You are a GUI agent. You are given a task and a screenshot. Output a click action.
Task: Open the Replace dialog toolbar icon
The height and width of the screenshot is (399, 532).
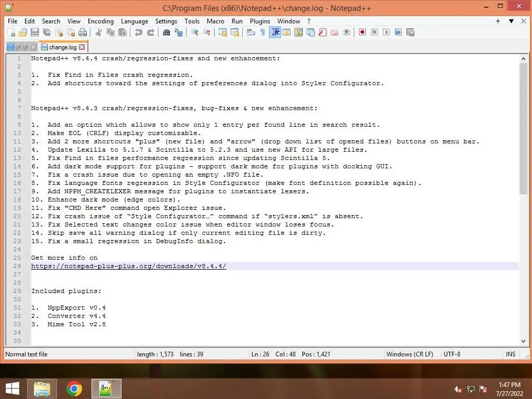coord(179,32)
